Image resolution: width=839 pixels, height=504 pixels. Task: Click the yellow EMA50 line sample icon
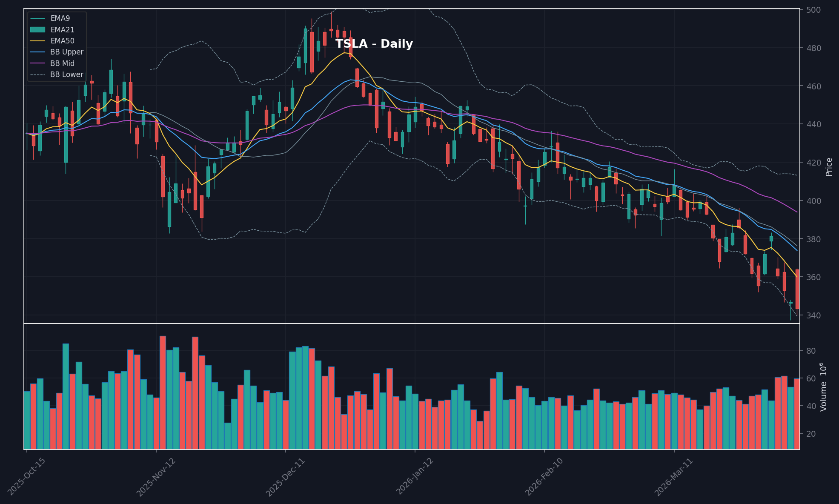click(x=37, y=41)
